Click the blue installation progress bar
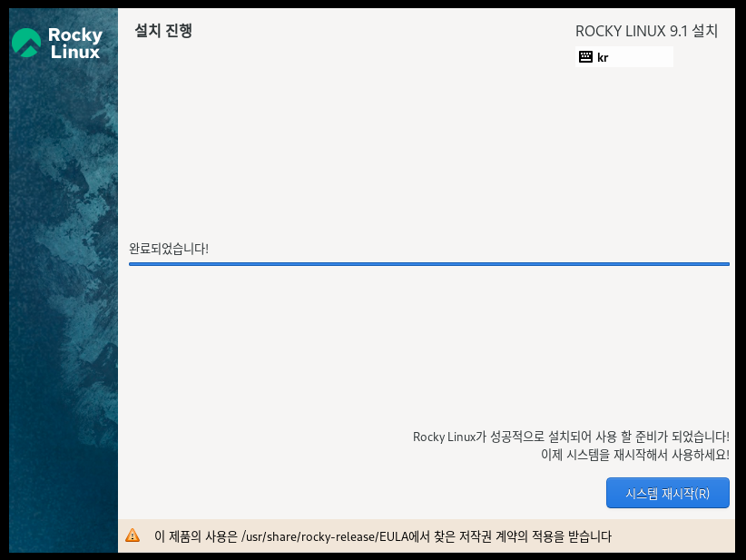 click(428, 264)
